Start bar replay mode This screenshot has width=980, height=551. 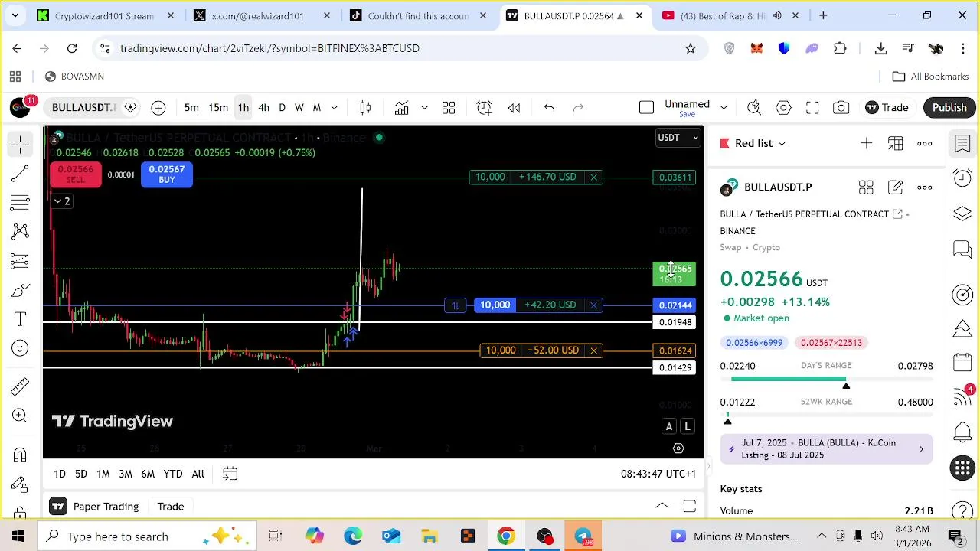click(x=514, y=108)
